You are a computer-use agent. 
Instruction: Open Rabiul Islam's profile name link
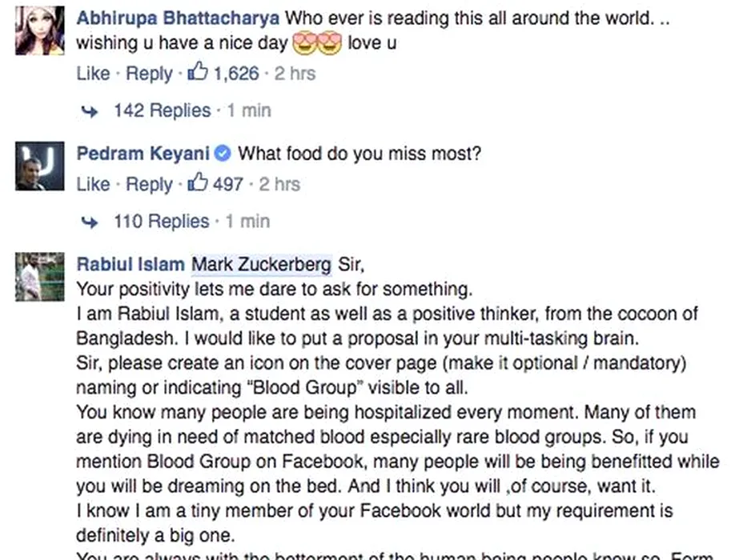pos(130,264)
